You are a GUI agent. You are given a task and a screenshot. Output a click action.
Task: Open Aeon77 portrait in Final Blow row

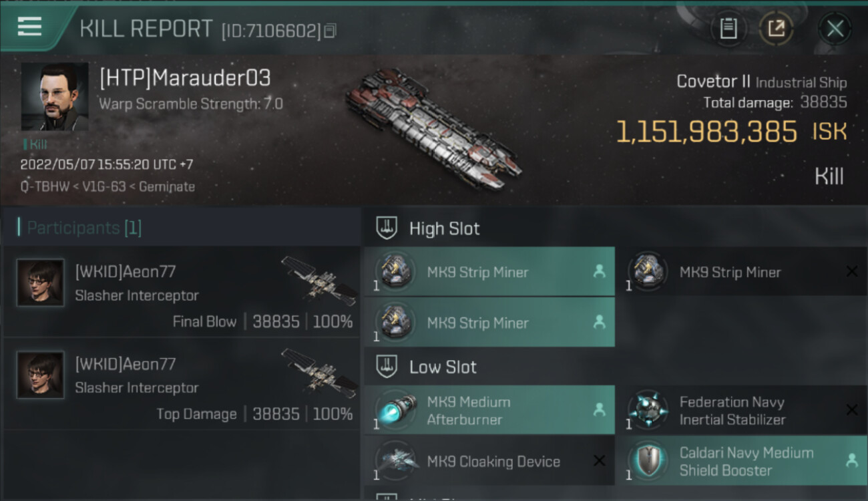(41, 283)
